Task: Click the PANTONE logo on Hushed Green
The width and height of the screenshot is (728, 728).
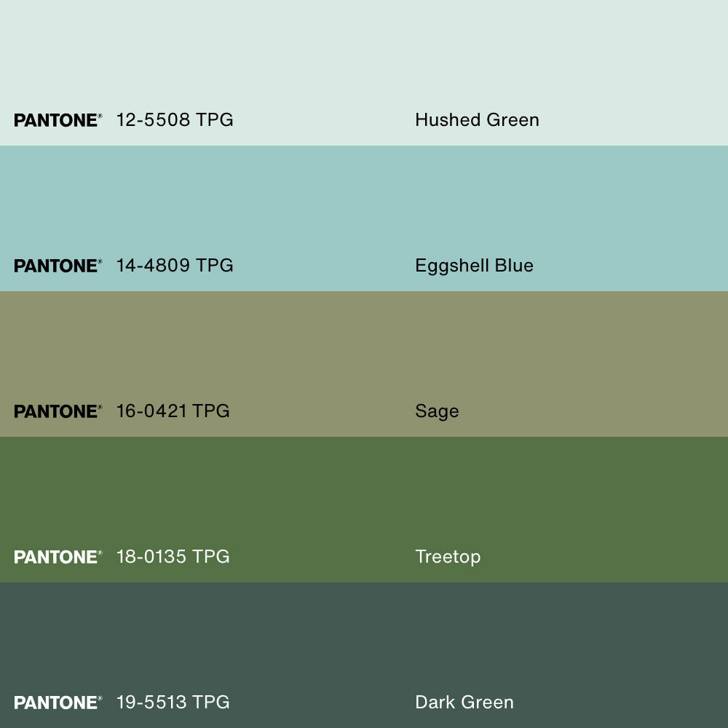Action: 58,120
